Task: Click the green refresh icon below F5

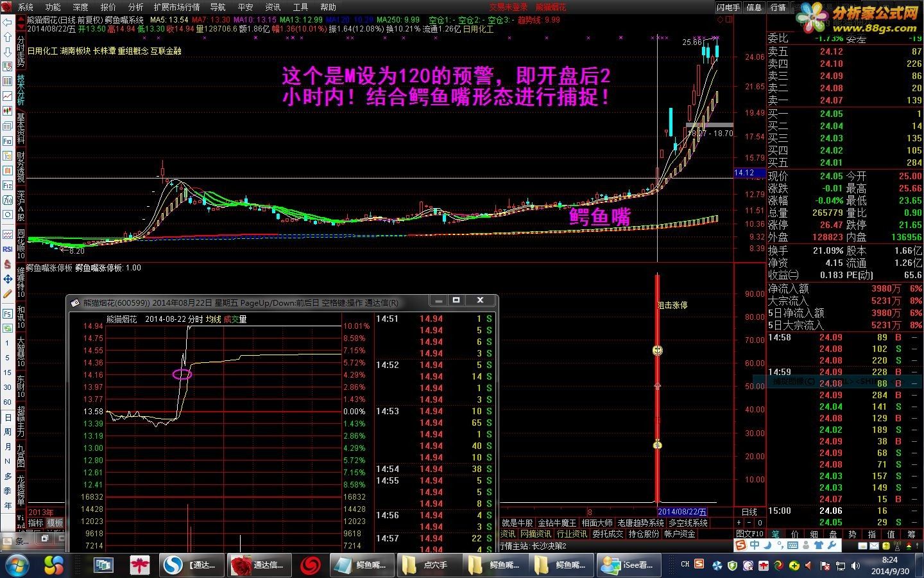Action: pos(7,328)
